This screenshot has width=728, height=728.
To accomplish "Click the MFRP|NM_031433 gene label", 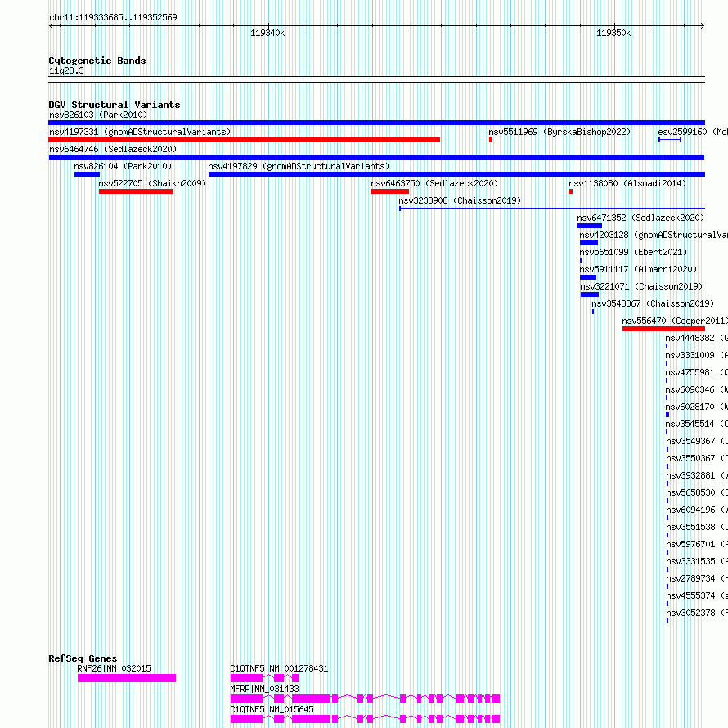I will click(x=265, y=689).
